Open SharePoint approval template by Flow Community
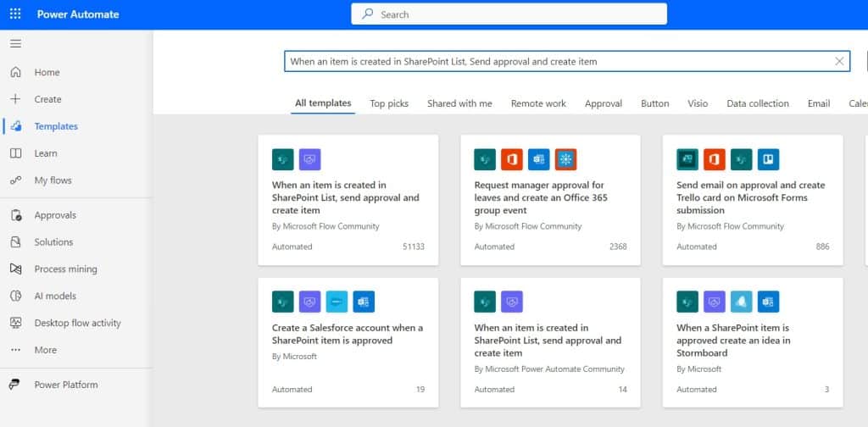 (x=348, y=200)
